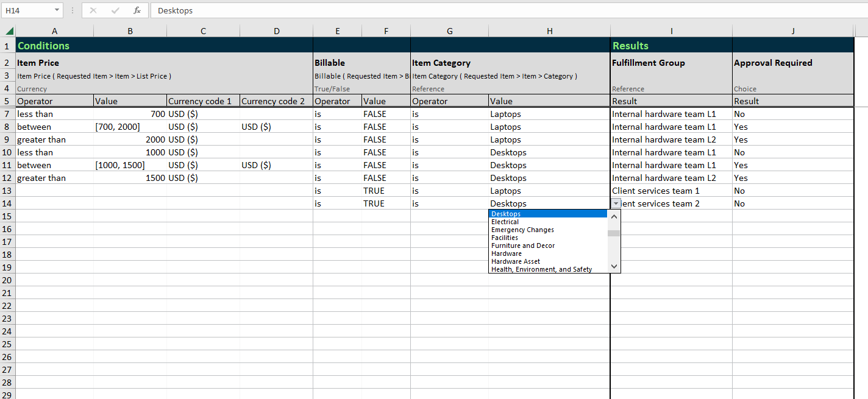Select row 14 header
The height and width of the screenshot is (399, 868).
coord(7,203)
